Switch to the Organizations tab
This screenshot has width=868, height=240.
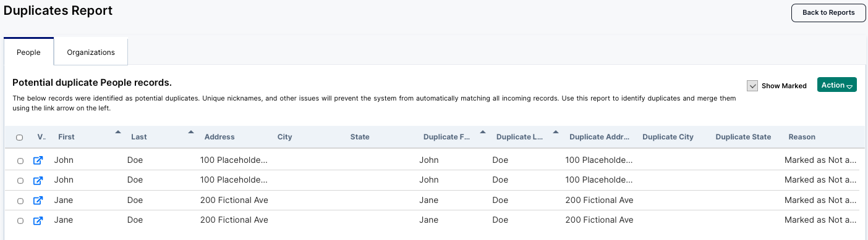pyautogui.click(x=91, y=52)
